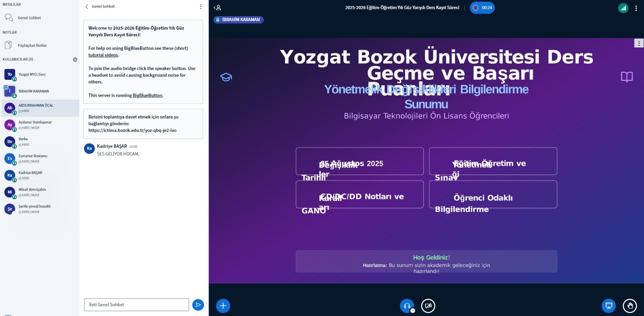The width and height of the screenshot is (644, 316).
Task: Open the Actions plus button menu
Action: [x=223, y=306]
